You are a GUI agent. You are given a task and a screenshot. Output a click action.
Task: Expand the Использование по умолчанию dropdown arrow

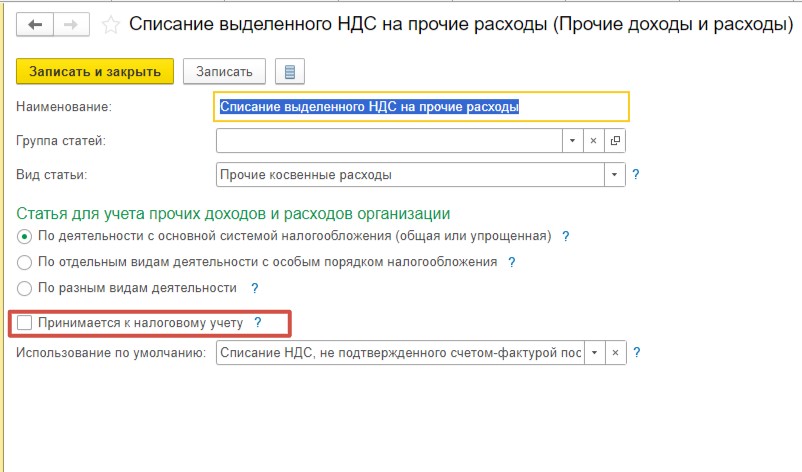594,352
